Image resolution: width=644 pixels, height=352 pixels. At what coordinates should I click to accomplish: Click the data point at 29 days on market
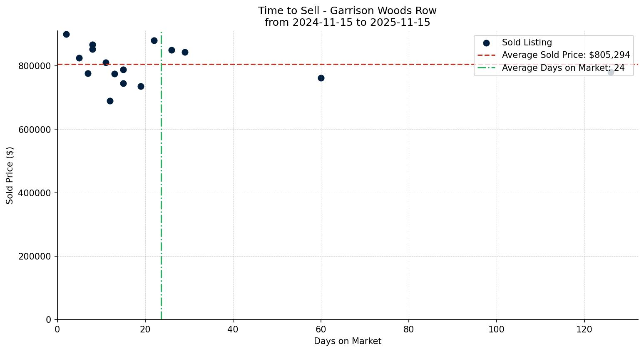coord(185,52)
